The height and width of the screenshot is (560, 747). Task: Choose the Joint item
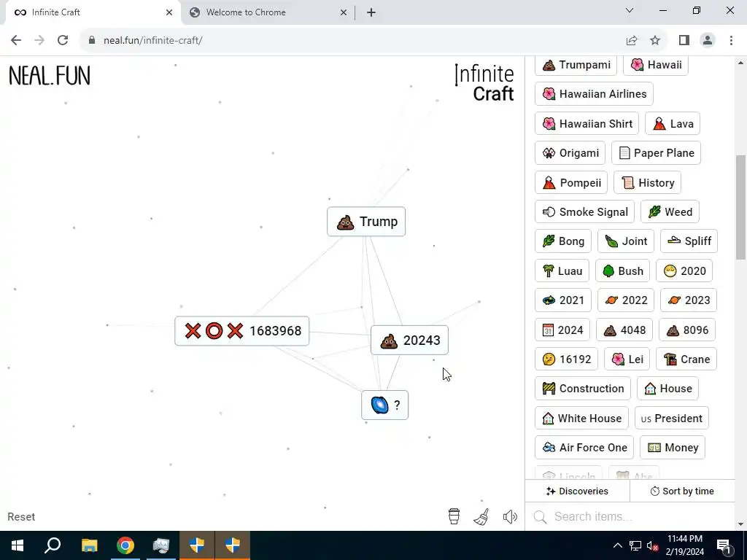[x=626, y=241]
